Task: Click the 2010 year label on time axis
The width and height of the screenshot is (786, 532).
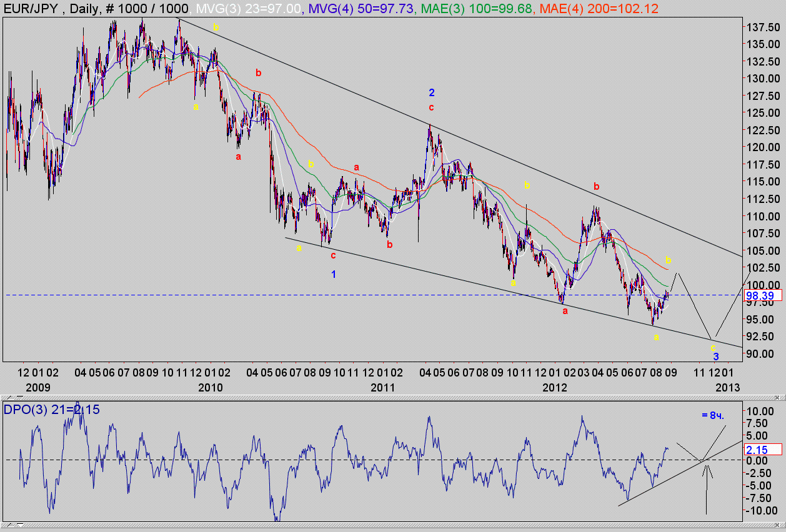Action: 211,387
